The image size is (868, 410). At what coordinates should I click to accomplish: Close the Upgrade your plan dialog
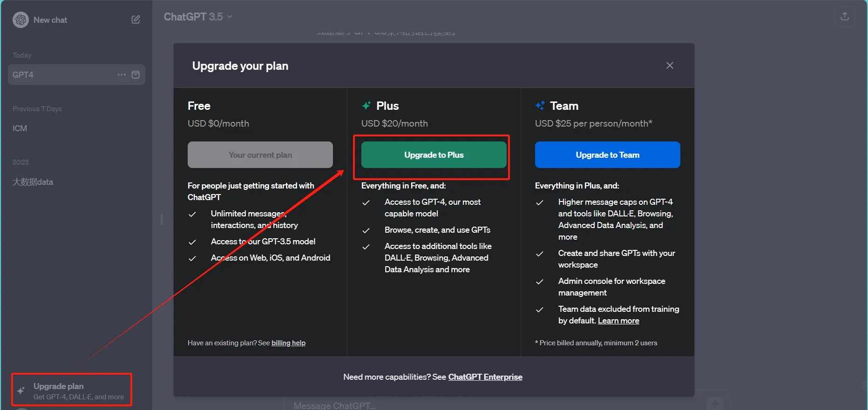(670, 66)
